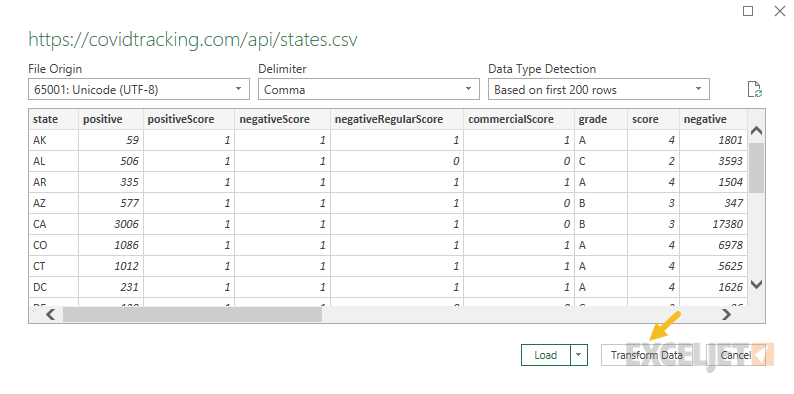This screenshot has width=794, height=394.
Task: Click the CT state cell
Action: (x=54, y=266)
